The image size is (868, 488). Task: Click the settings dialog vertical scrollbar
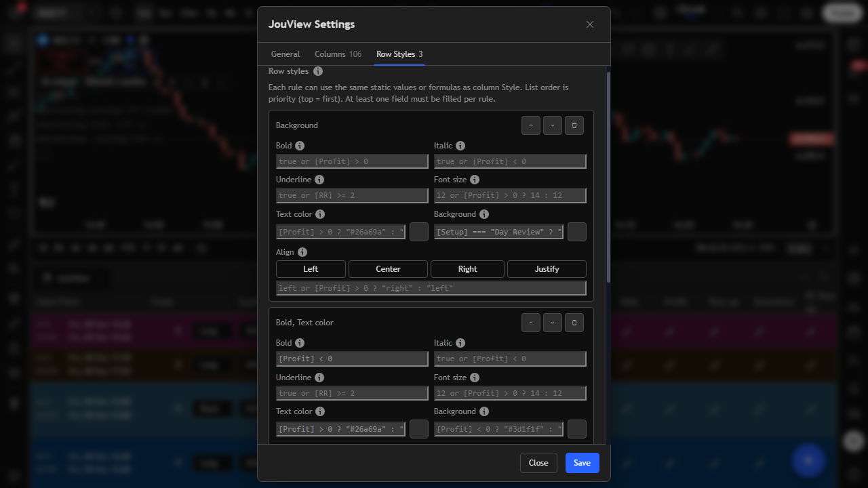[608, 178]
